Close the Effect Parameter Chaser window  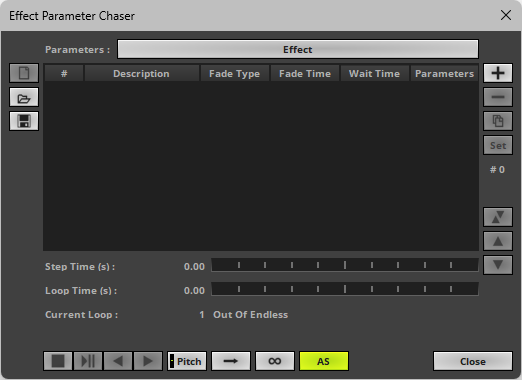click(506, 15)
